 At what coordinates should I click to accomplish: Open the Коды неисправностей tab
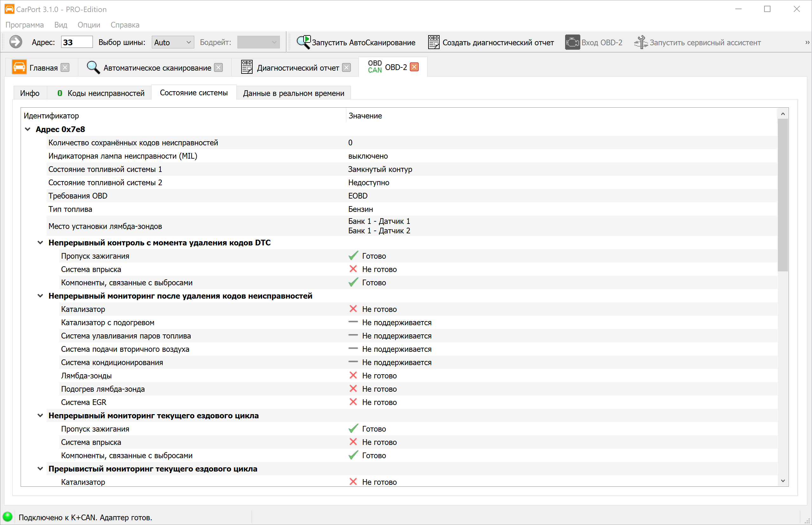(101, 93)
